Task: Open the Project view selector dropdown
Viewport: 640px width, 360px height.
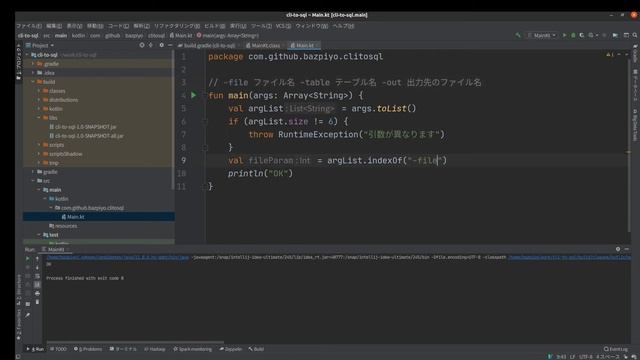Action: point(40,45)
